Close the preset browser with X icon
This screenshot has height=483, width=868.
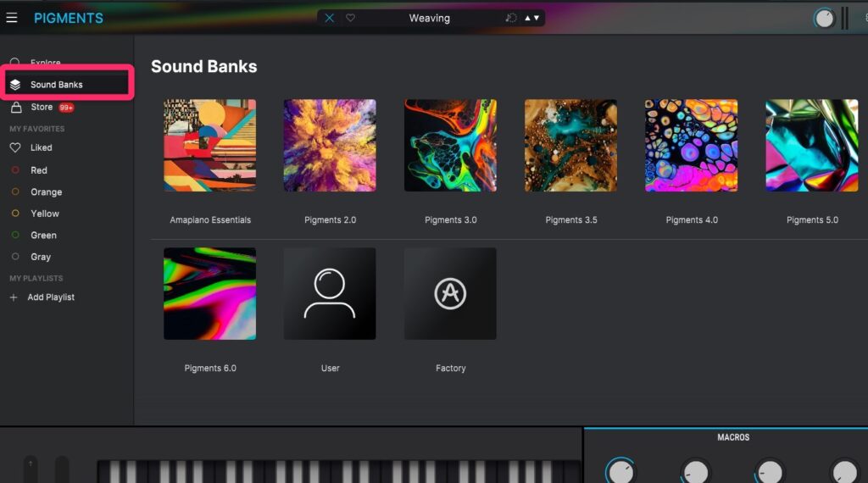[330, 18]
